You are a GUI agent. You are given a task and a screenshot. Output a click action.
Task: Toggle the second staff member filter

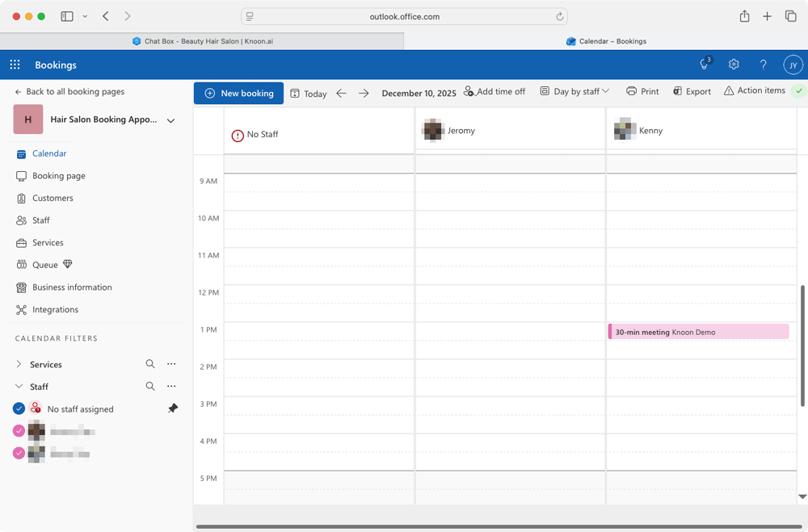pos(18,453)
